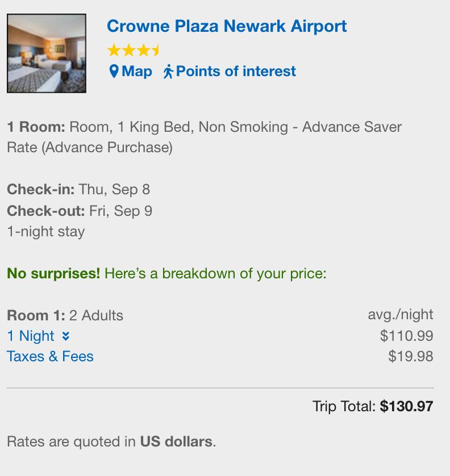Click the star rating row below the hotel name
Screen dimensions: 450x476
coord(134,50)
